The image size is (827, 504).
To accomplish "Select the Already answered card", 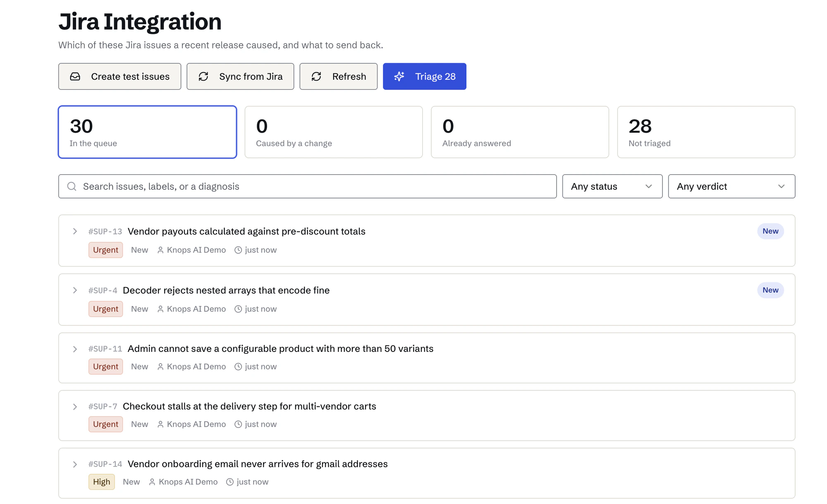I will (520, 132).
